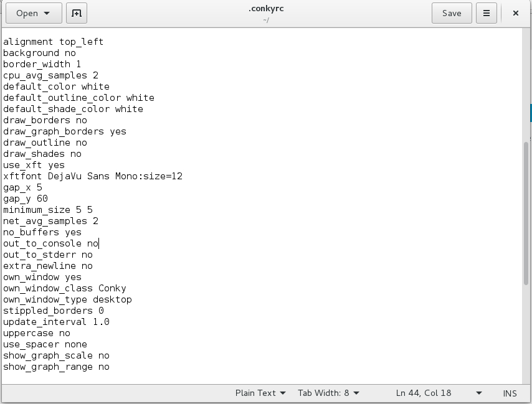Click the .conkyrc title in header bar
This screenshot has width=532, height=404.
tap(265, 9)
